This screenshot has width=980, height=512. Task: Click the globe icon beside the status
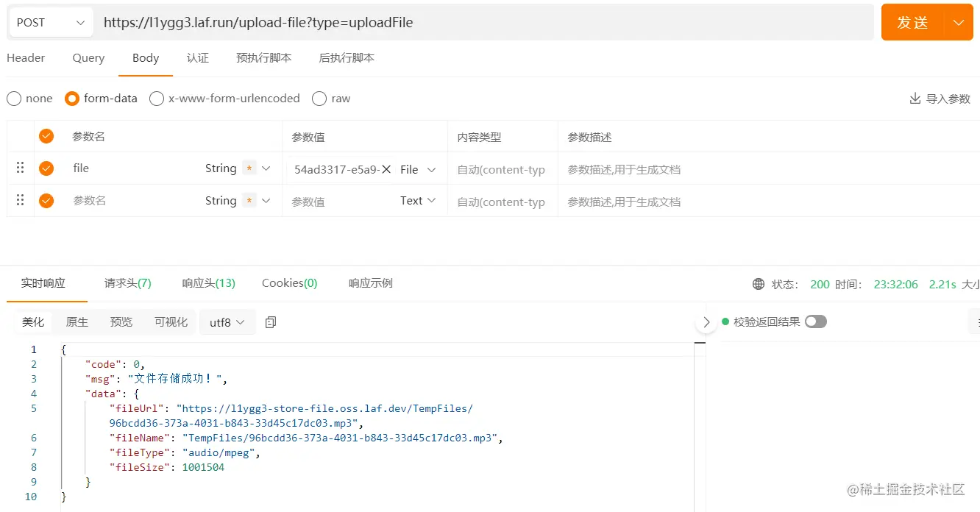759,284
